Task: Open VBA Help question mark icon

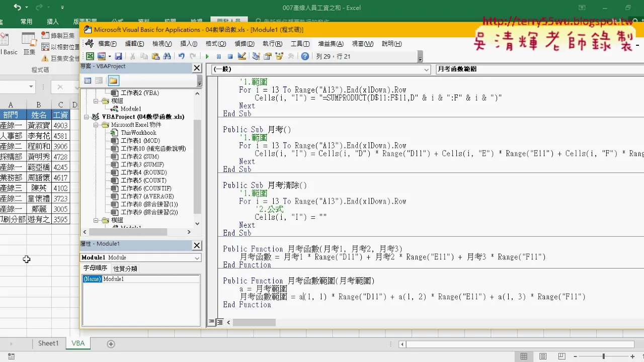Action: click(305, 56)
